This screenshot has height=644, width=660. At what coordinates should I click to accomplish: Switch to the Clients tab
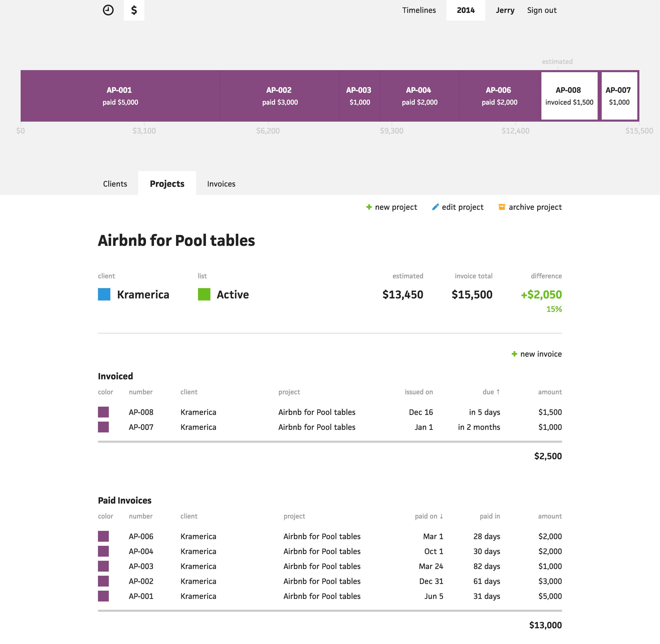pos(115,184)
